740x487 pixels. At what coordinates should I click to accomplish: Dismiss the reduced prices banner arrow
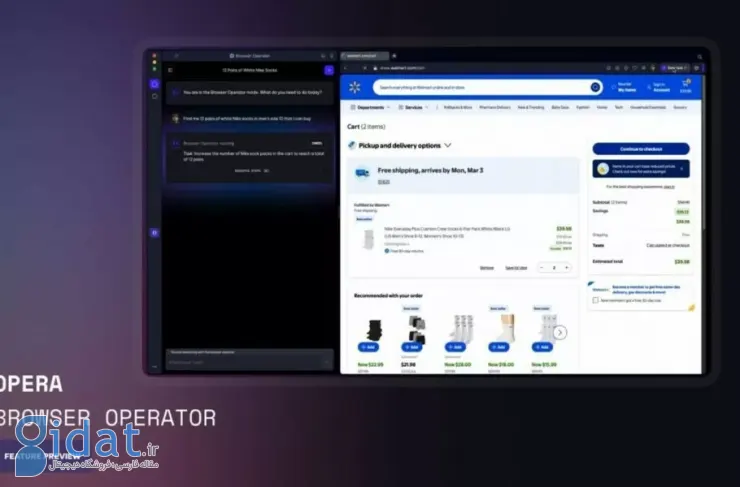point(681,168)
